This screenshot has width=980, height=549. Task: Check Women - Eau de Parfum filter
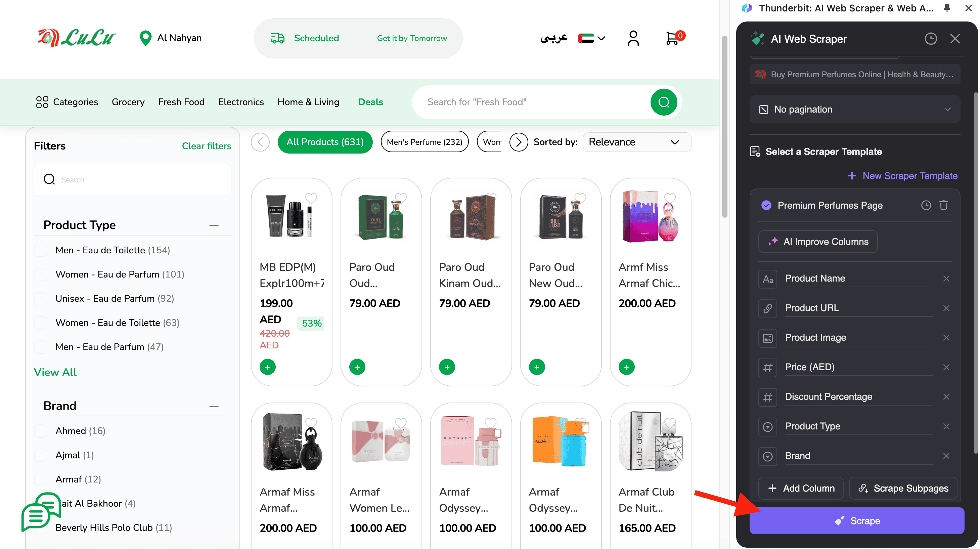click(41, 274)
